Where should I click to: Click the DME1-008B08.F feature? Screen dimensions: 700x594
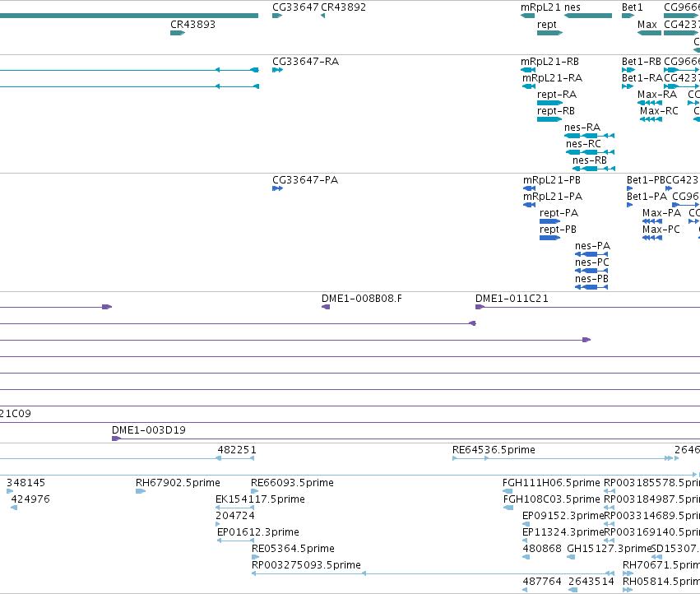(326, 307)
